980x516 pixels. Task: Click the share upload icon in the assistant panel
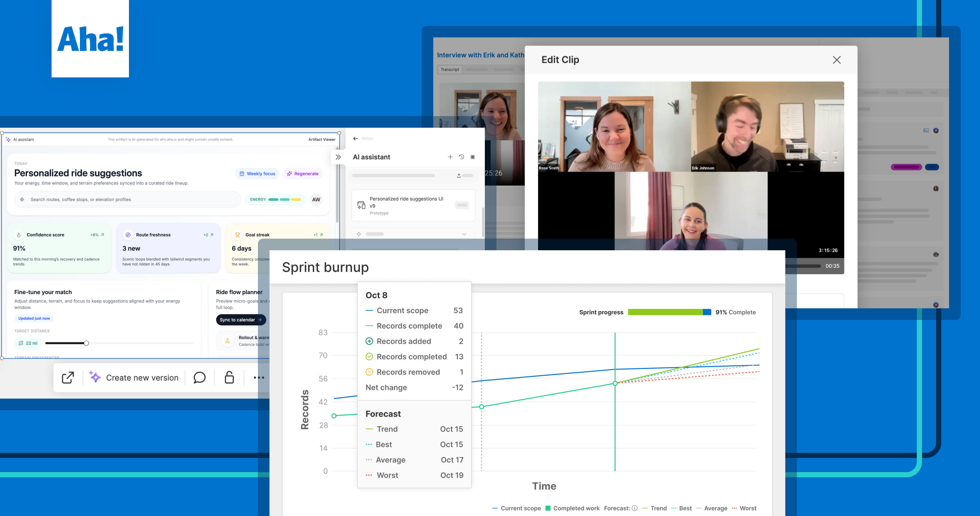459,175
